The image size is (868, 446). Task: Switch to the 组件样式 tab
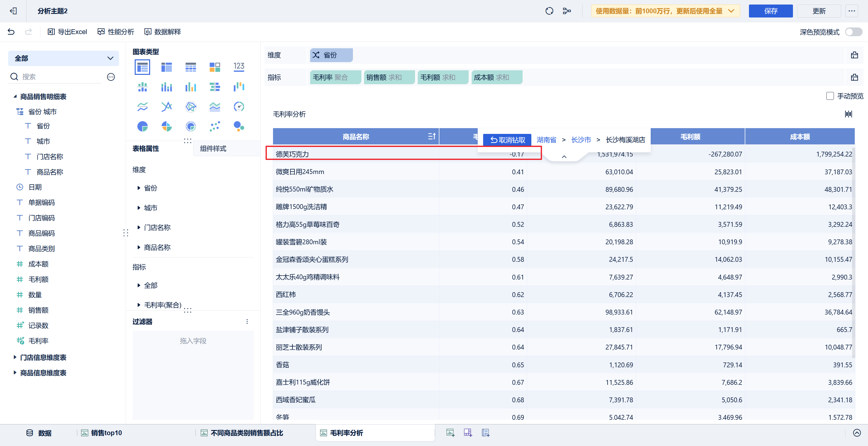pos(213,149)
